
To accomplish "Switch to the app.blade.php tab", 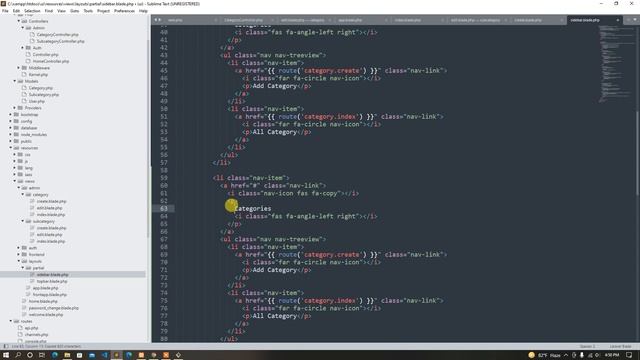I will (350, 20).
